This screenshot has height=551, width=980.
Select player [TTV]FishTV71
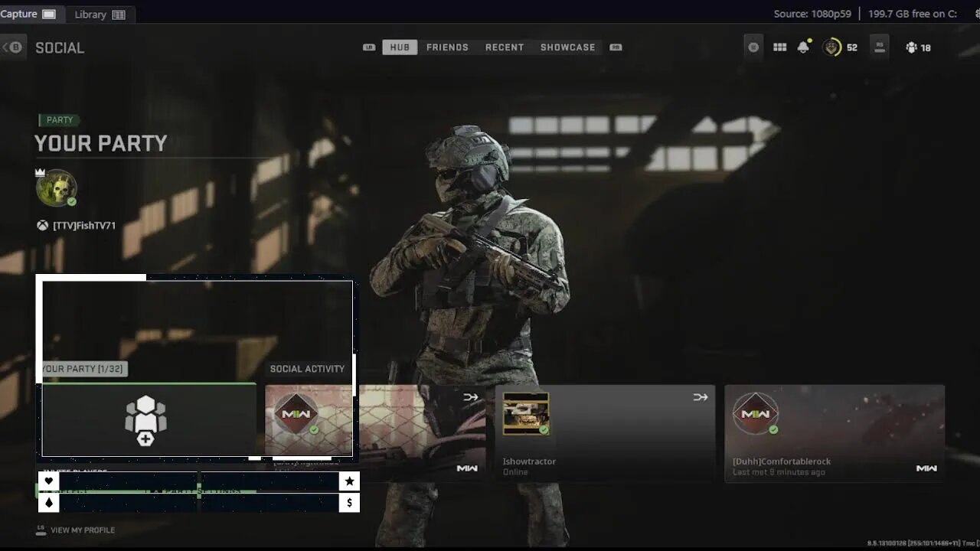pos(84,226)
